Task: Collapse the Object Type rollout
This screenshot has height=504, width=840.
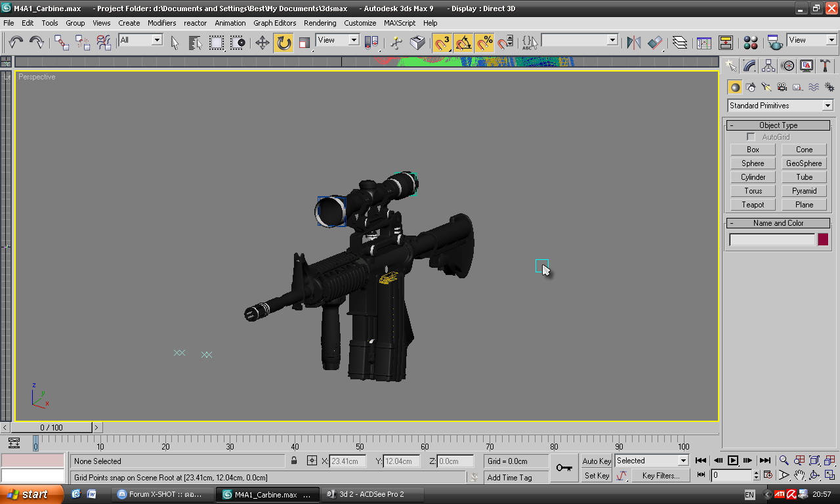Action: 778,125
